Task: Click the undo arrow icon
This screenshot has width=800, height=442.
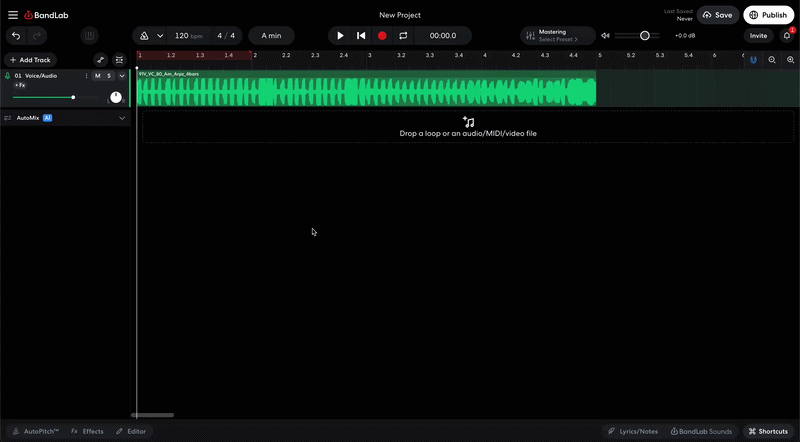Action: [16, 36]
